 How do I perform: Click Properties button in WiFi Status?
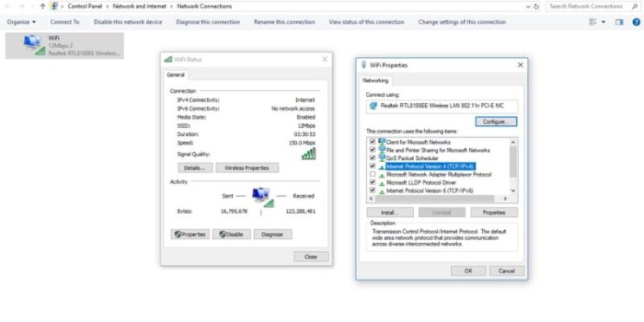tap(190, 235)
